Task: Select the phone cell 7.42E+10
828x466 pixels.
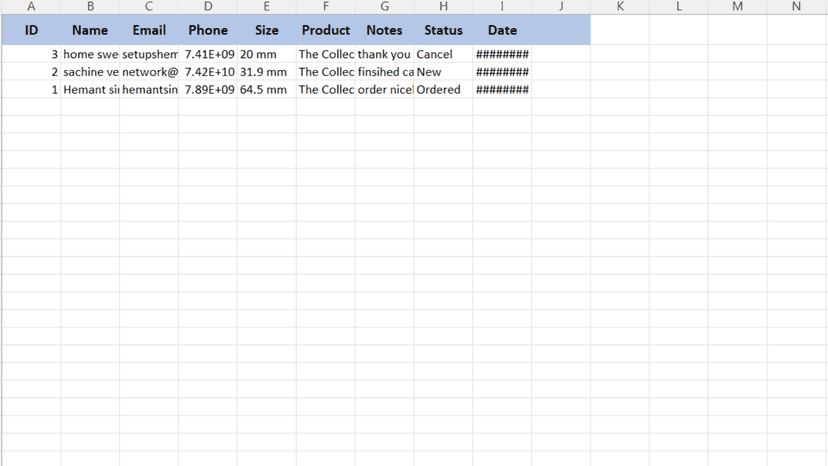Action: click(x=208, y=72)
